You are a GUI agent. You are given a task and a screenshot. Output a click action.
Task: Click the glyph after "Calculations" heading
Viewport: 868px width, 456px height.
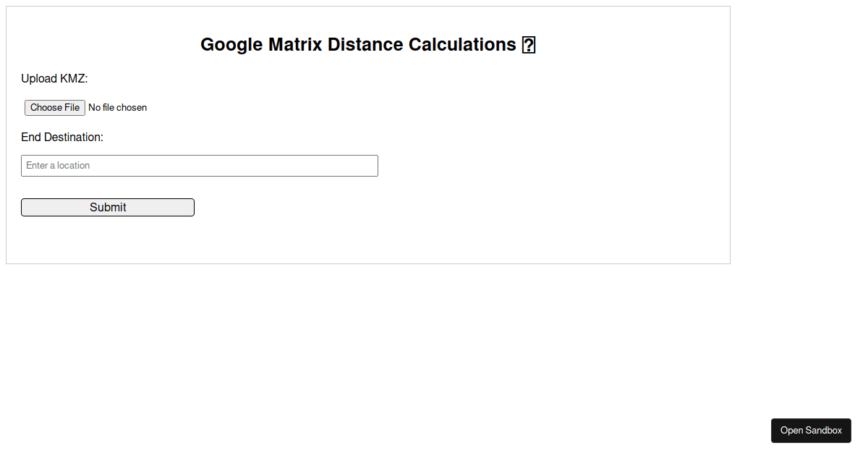(x=529, y=44)
